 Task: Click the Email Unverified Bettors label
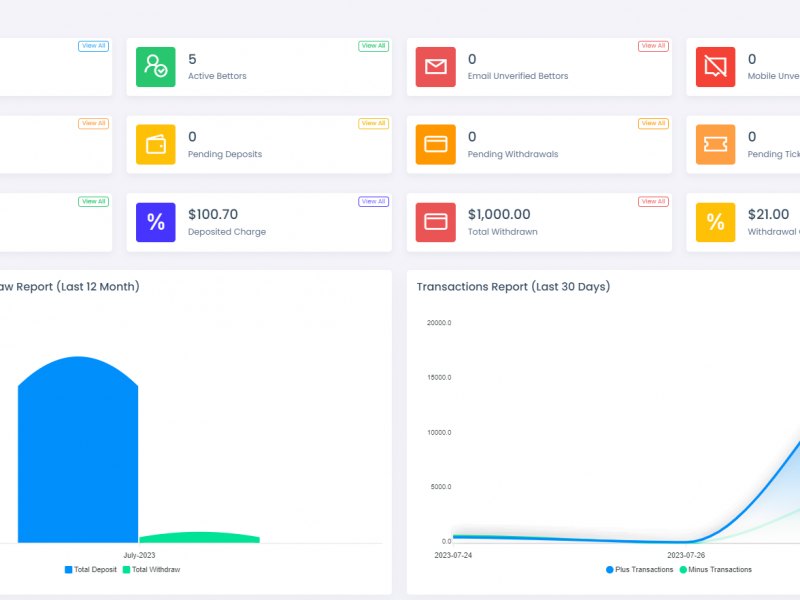pyautogui.click(x=518, y=76)
